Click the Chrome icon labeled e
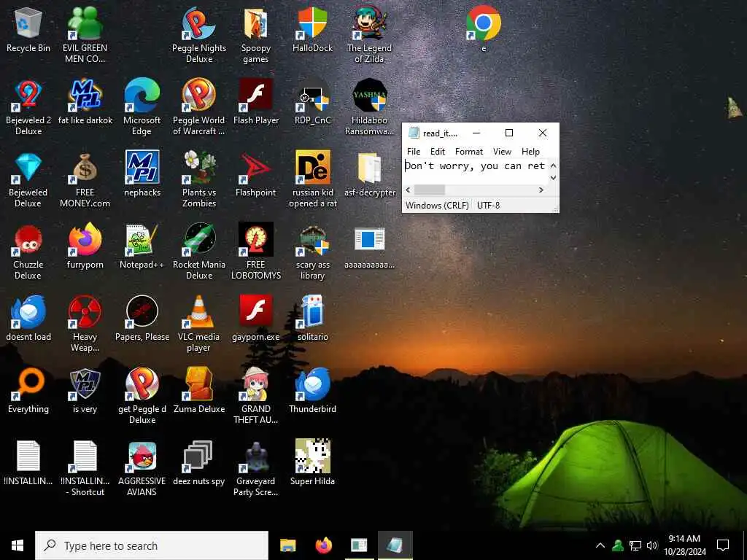This screenshot has height=560, width=747. 484,29
